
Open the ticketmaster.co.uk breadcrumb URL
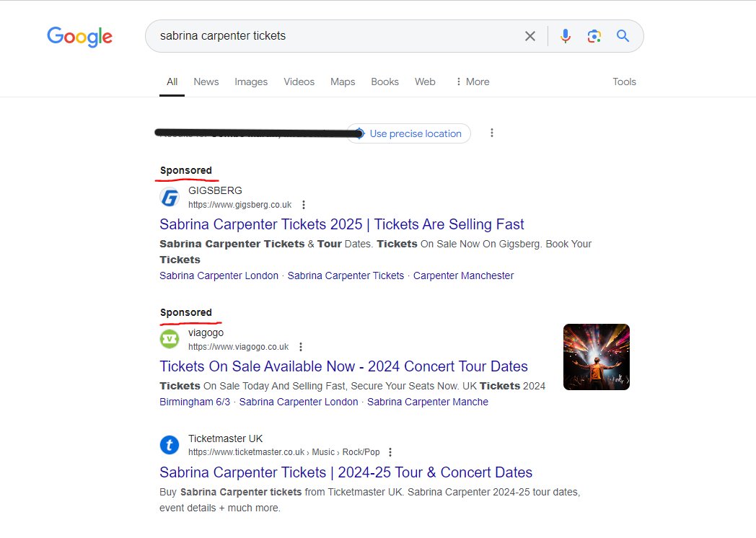(283, 452)
